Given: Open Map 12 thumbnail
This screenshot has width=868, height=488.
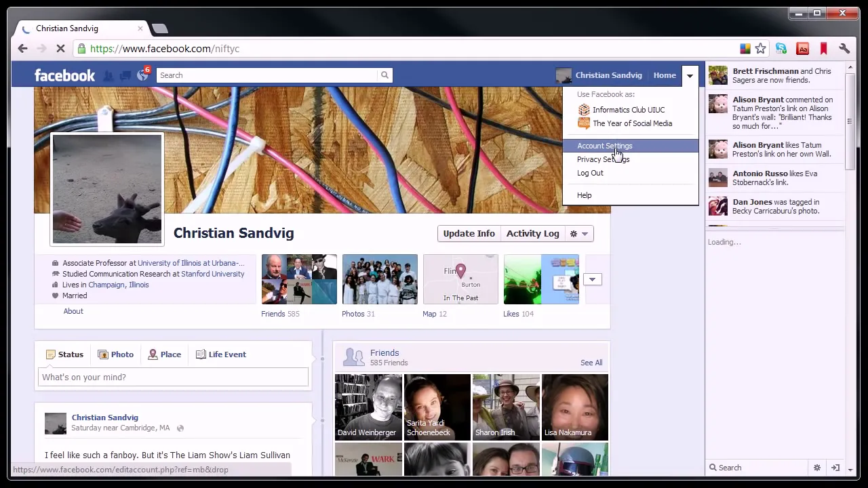Looking at the screenshot, I should coord(460,279).
